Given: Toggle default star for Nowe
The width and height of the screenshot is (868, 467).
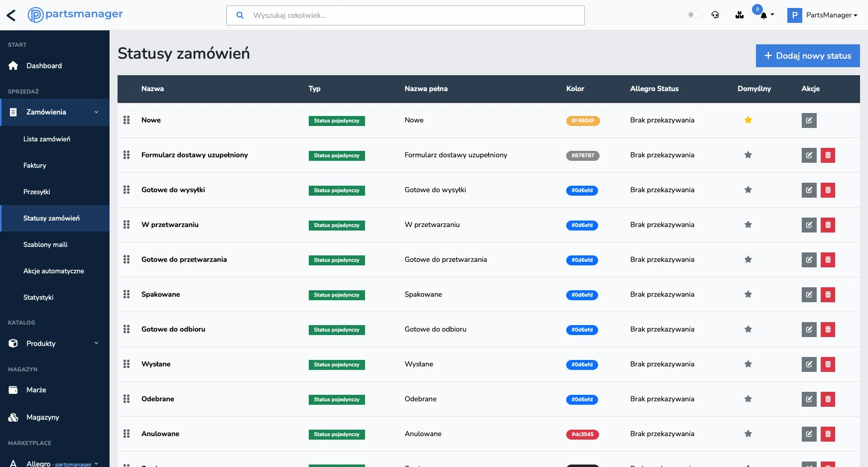Looking at the screenshot, I should pyautogui.click(x=748, y=120).
